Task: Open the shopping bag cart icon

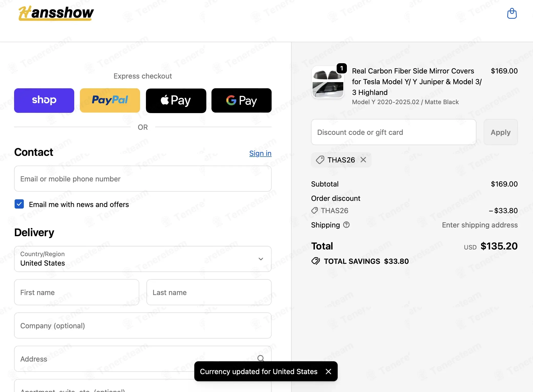Action: [512, 14]
